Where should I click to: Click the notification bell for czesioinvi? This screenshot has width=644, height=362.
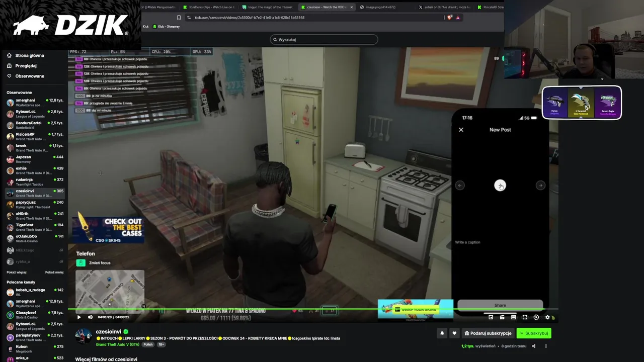pos(442,333)
